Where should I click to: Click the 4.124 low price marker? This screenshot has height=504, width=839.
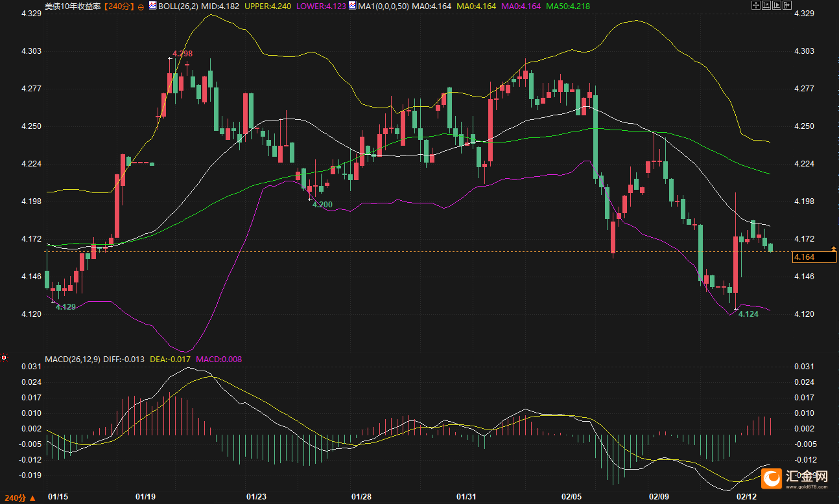748,314
